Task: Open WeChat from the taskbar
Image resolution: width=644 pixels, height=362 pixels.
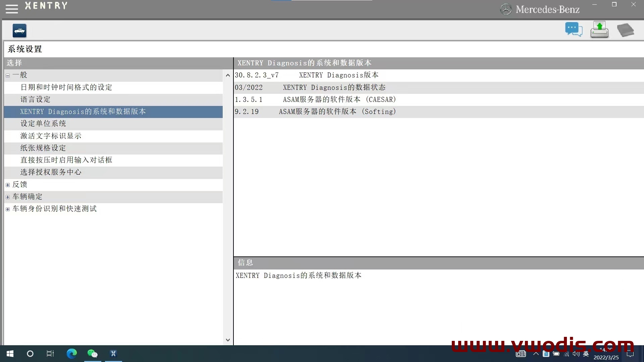Action: (x=92, y=354)
